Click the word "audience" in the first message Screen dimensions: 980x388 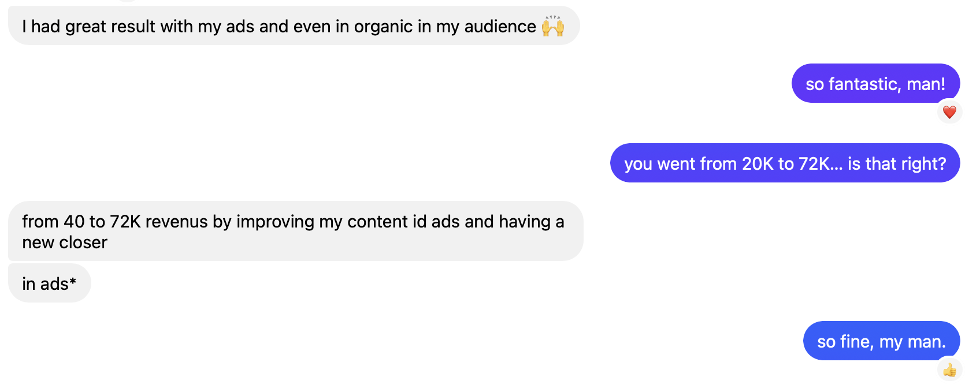click(x=500, y=27)
